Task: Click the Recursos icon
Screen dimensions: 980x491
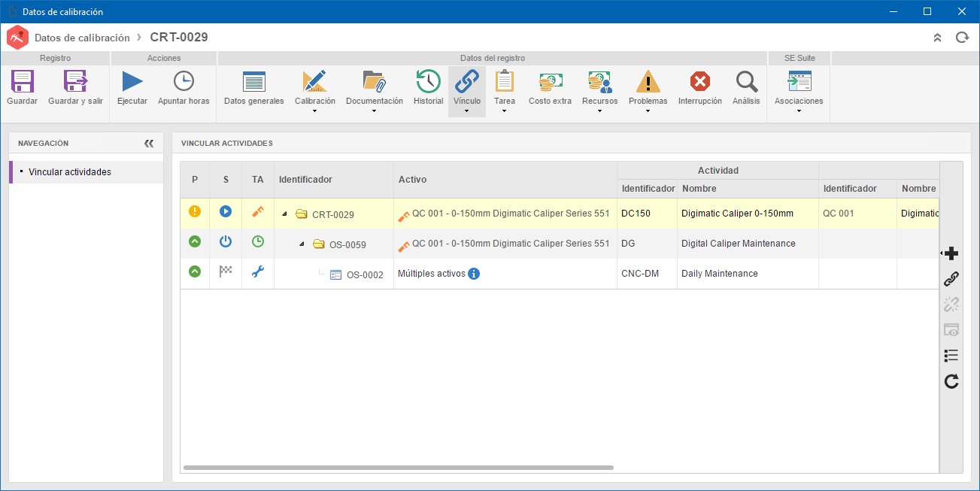Action: tap(599, 81)
